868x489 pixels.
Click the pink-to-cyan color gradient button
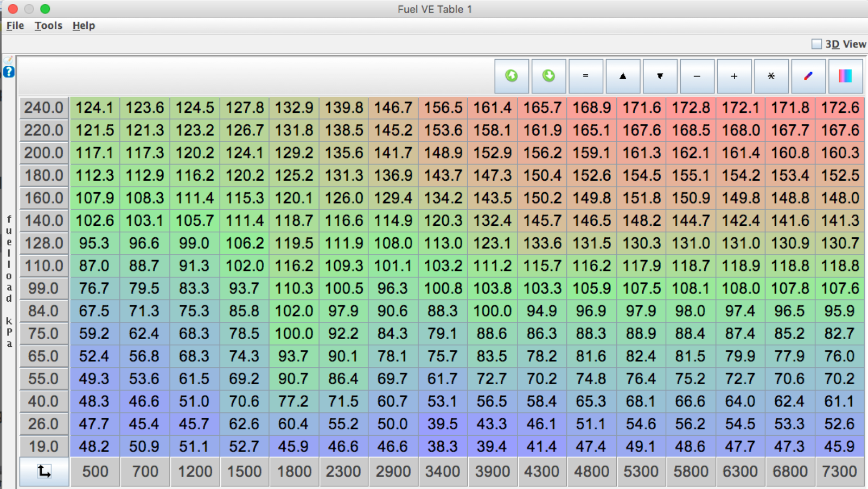845,76
